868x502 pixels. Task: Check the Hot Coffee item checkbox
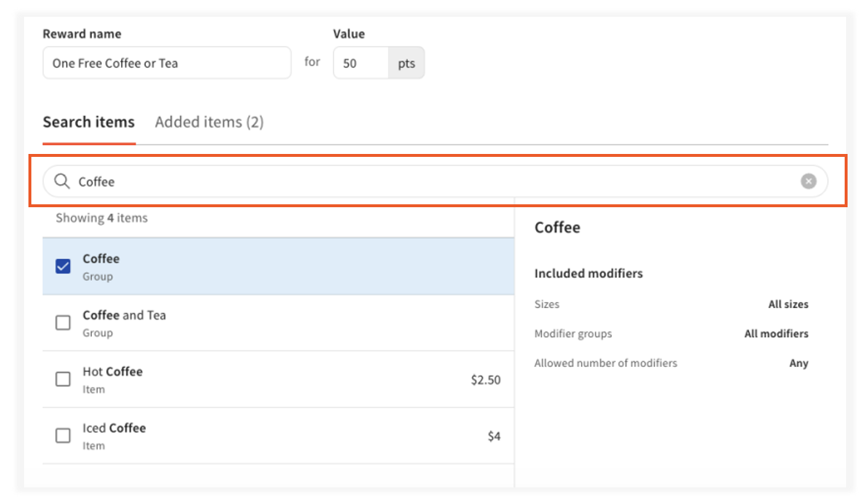coord(63,379)
